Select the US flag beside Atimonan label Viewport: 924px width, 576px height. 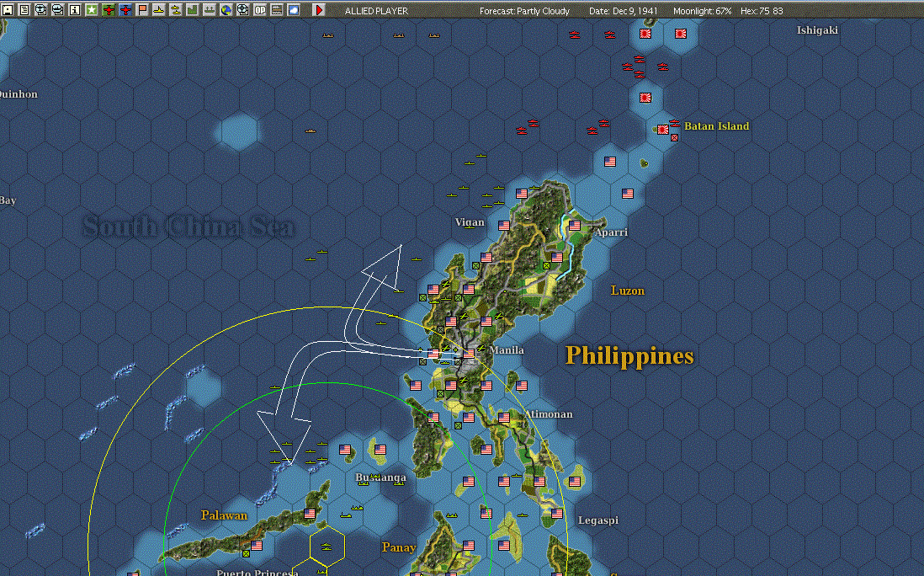[504, 418]
